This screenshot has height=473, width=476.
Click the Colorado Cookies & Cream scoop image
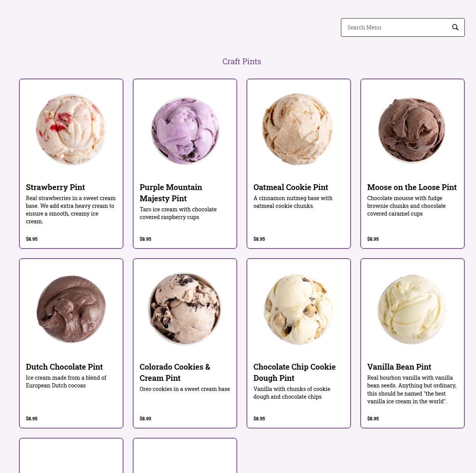[185, 308]
